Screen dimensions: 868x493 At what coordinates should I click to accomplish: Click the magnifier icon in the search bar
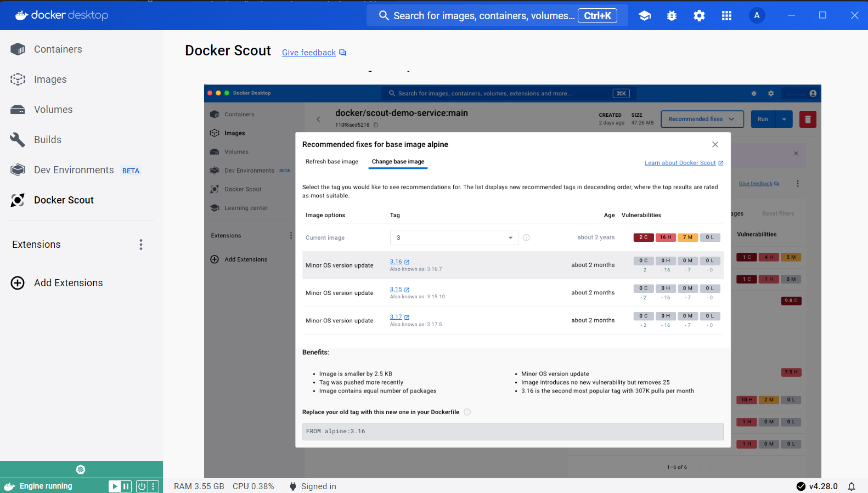384,15
